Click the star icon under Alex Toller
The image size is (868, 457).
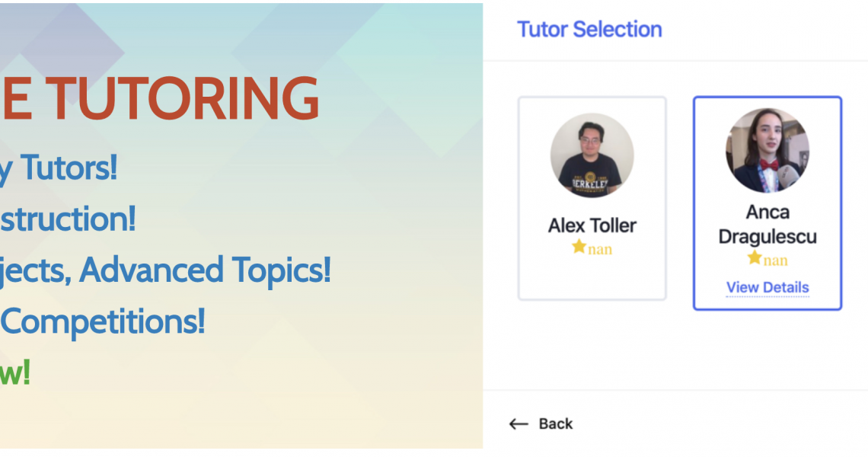(x=579, y=246)
